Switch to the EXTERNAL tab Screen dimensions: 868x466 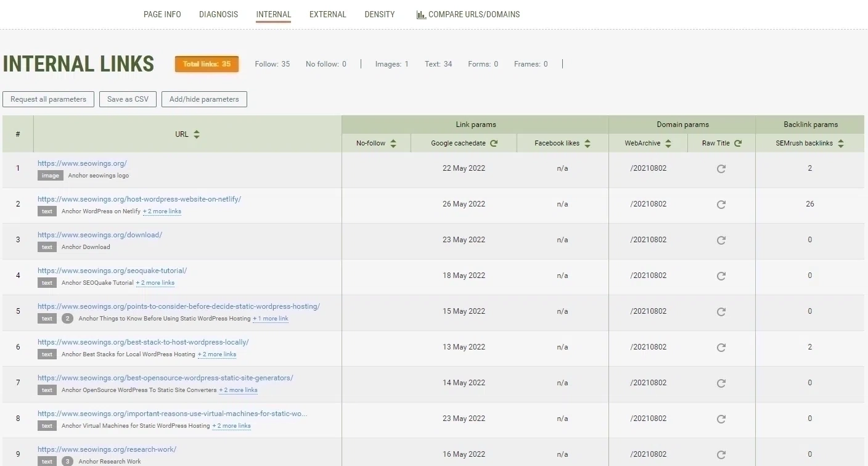[x=327, y=14]
